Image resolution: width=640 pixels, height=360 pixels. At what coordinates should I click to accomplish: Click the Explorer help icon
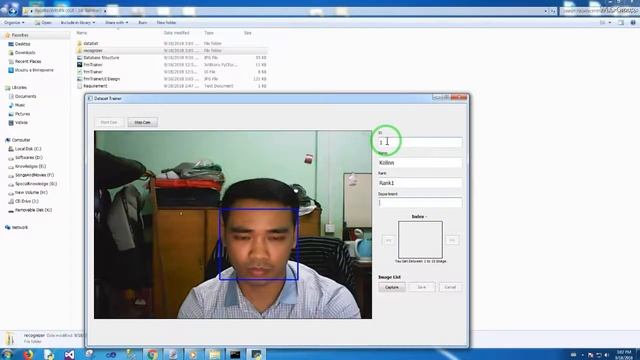pyautogui.click(x=633, y=23)
